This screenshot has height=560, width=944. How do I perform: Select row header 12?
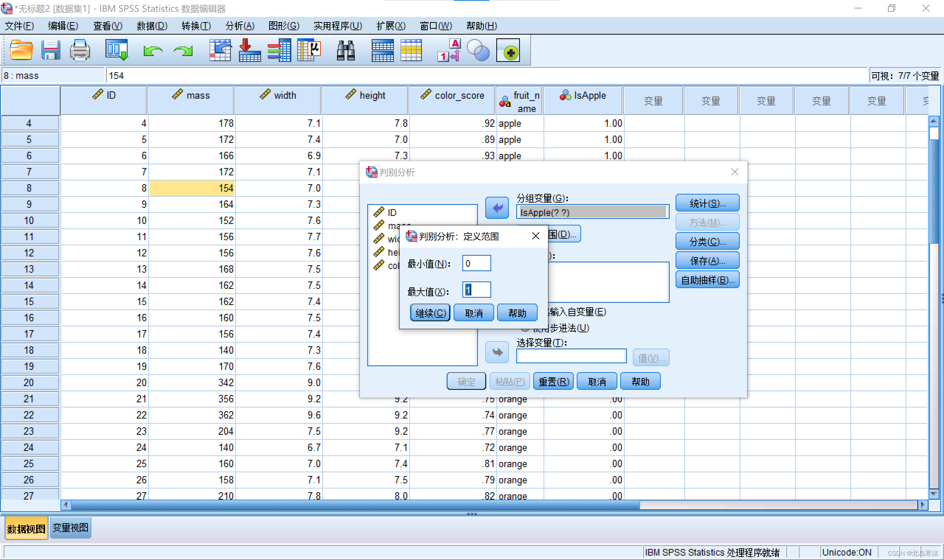[x=29, y=253]
